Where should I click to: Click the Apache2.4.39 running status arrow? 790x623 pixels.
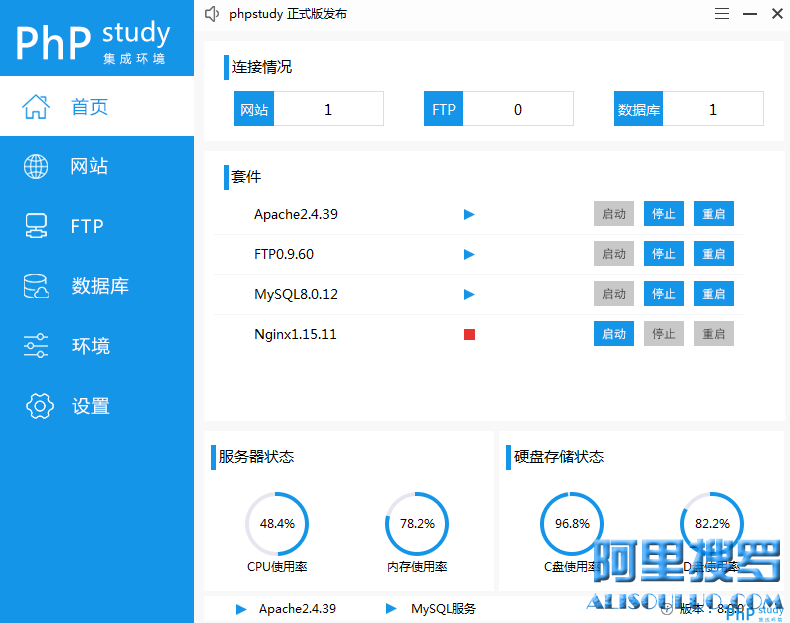(469, 215)
